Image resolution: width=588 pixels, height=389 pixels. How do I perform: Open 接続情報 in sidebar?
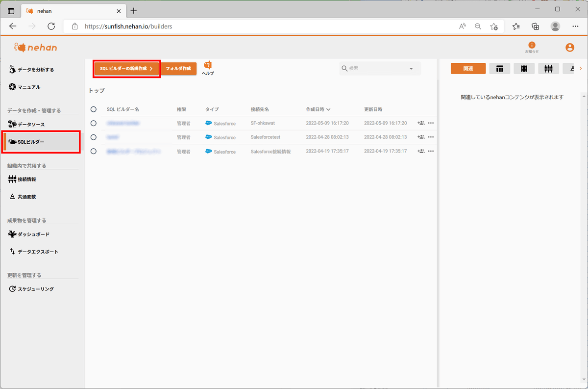click(23, 180)
